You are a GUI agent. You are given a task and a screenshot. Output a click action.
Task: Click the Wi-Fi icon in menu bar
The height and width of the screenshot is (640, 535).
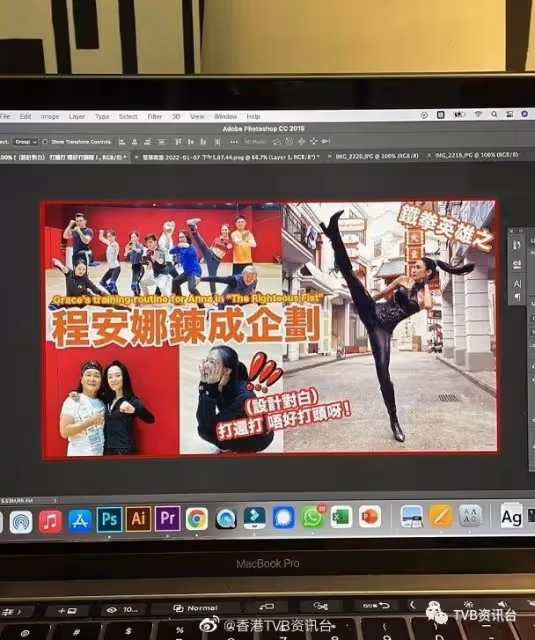(478, 115)
